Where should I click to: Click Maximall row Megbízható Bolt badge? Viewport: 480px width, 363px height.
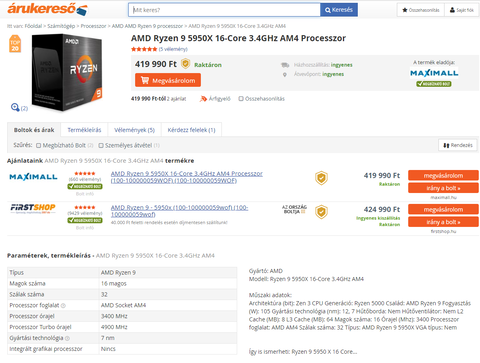85,186
